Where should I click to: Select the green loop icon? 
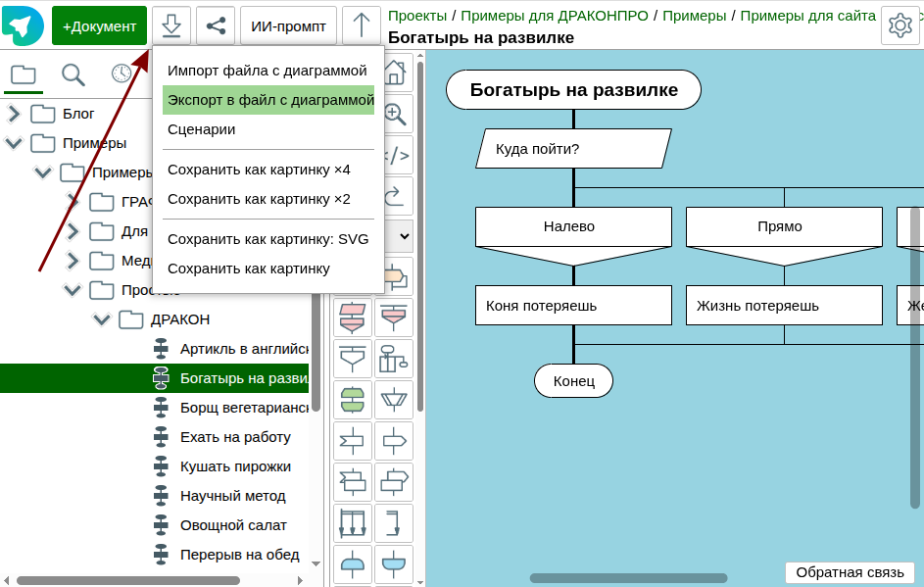[x=353, y=400]
